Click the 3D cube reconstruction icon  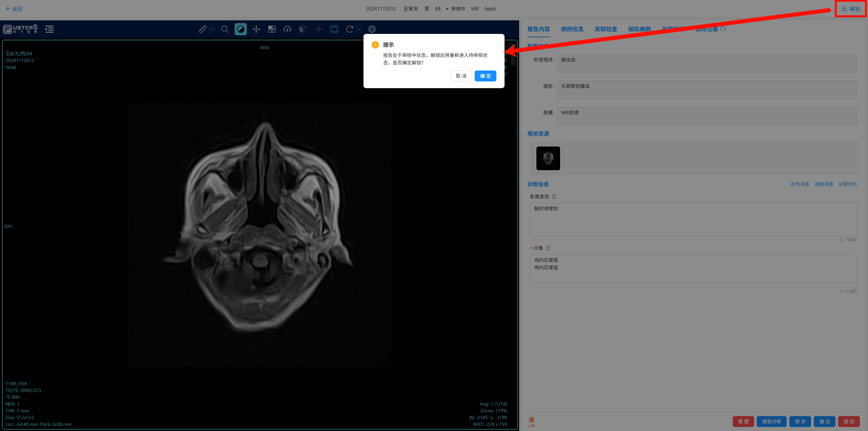pos(303,29)
